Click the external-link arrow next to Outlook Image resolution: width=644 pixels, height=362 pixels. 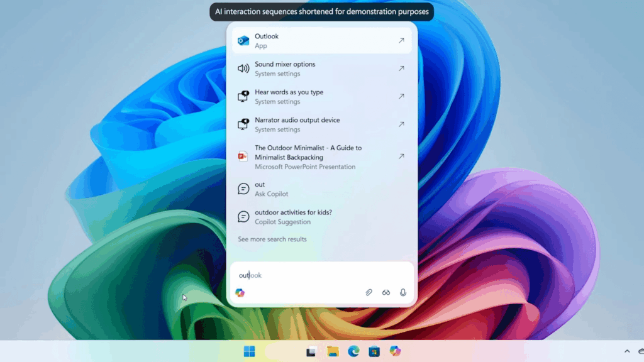pyautogui.click(x=401, y=40)
